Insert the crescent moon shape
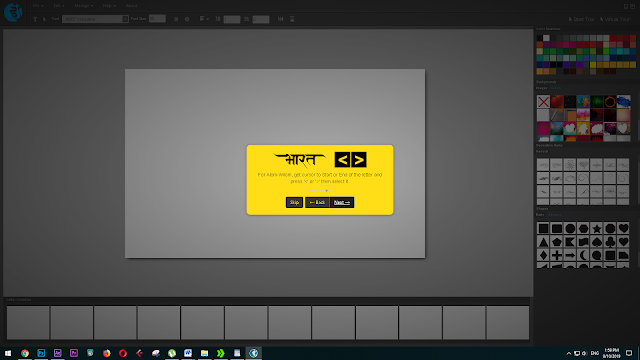 (583, 256)
